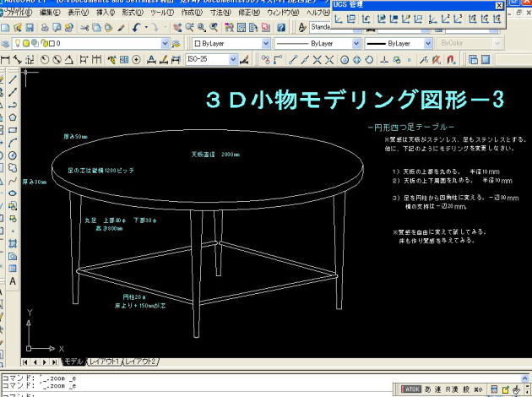Open the ISO-25 dimension style dropdown

233,60
